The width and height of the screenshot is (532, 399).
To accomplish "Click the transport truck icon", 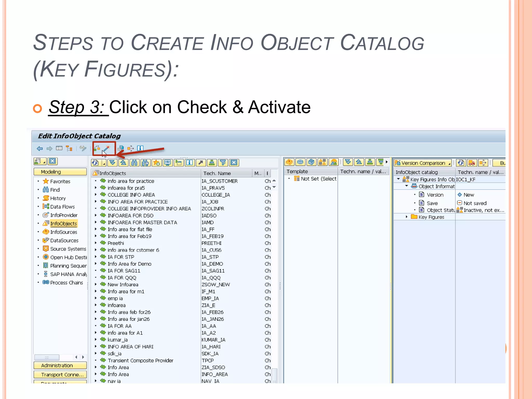I will (472, 163).
